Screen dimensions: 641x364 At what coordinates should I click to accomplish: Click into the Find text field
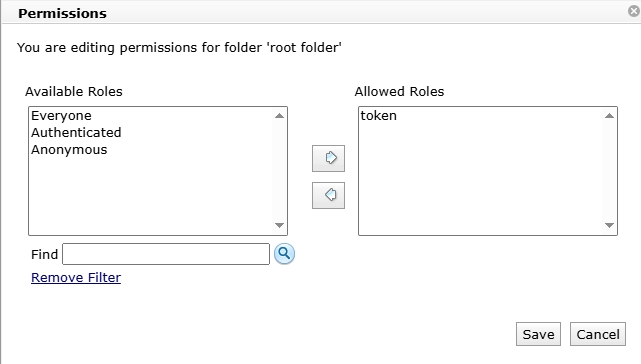coord(166,254)
